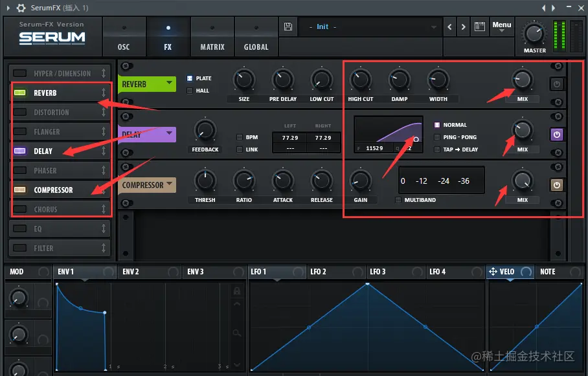
Task: Click the delay filter frequency 11529 value
Action: point(374,148)
